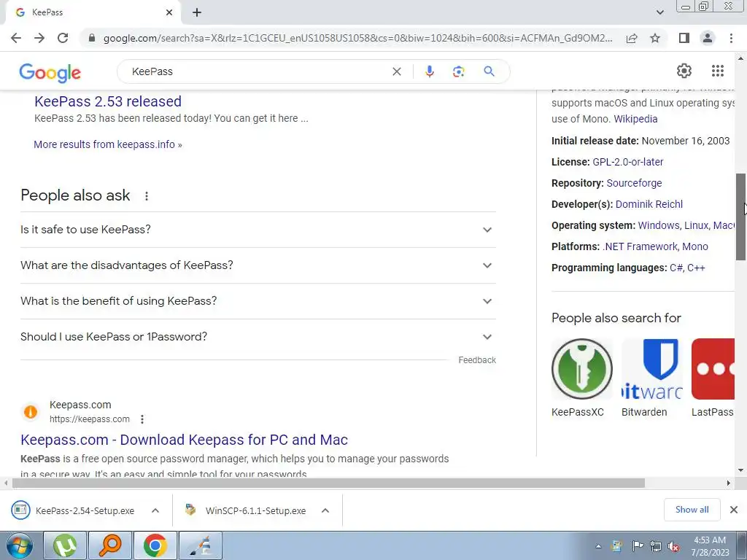This screenshot has width=747, height=560.
Task: Open the Linux operating system link
Action: 695,225
